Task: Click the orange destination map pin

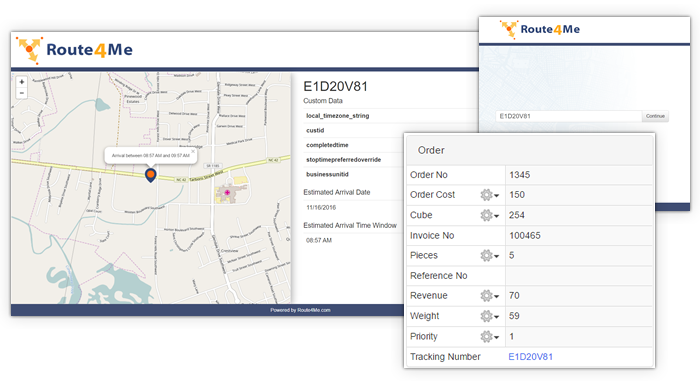Action: click(x=151, y=175)
